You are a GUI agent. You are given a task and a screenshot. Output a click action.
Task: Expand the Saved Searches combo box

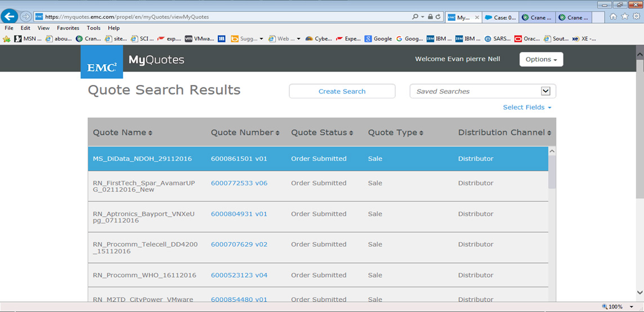click(x=545, y=91)
